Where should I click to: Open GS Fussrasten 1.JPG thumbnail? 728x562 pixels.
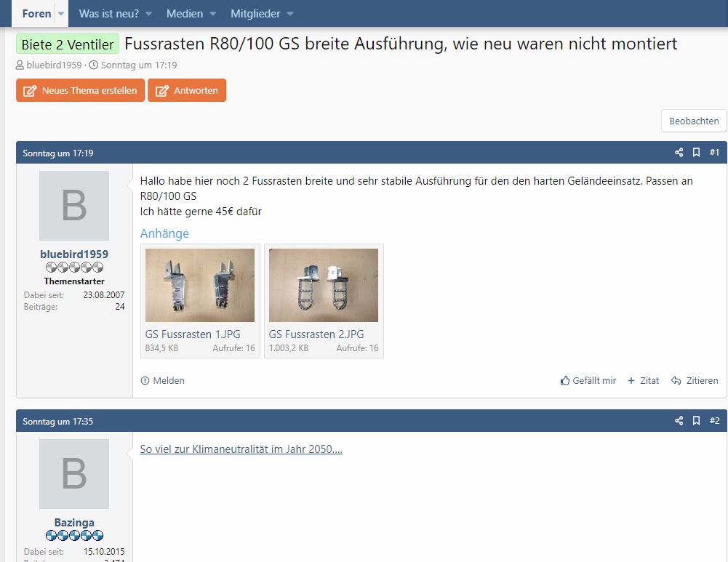point(200,285)
